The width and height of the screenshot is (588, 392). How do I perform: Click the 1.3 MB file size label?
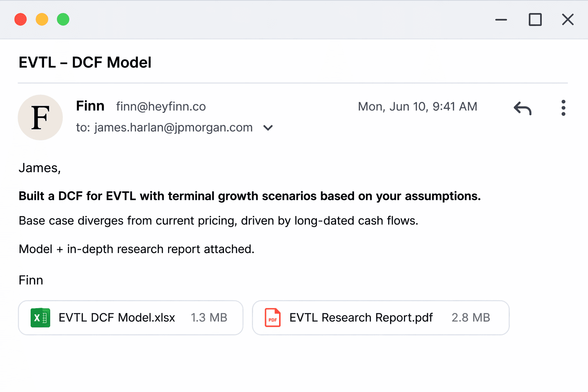click(x=209, y=318)
